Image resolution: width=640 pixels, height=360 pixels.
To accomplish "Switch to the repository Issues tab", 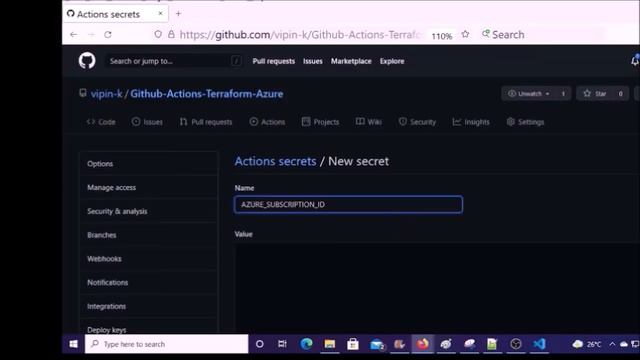I will pyautogui.click(x=147, y=122).
